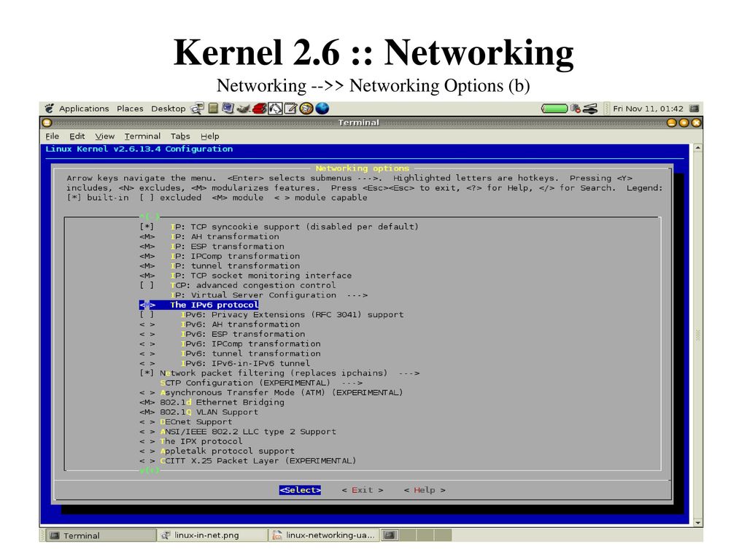The image size is (747, 560).
Task: Select The IPv6 protocol highlighted row
Action: [x=199, y=305]
